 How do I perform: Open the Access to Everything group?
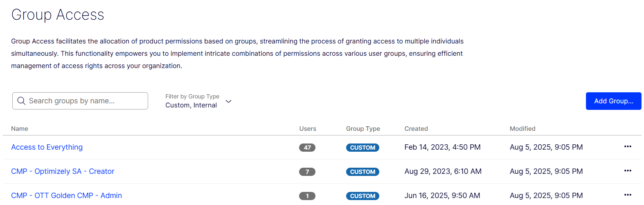[x=47, y=147]
